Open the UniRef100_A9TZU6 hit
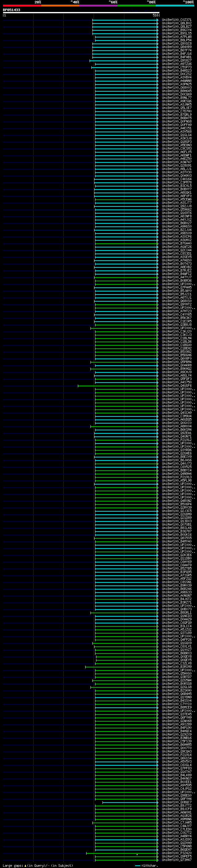197x868 pixels. tap(176, 64)
